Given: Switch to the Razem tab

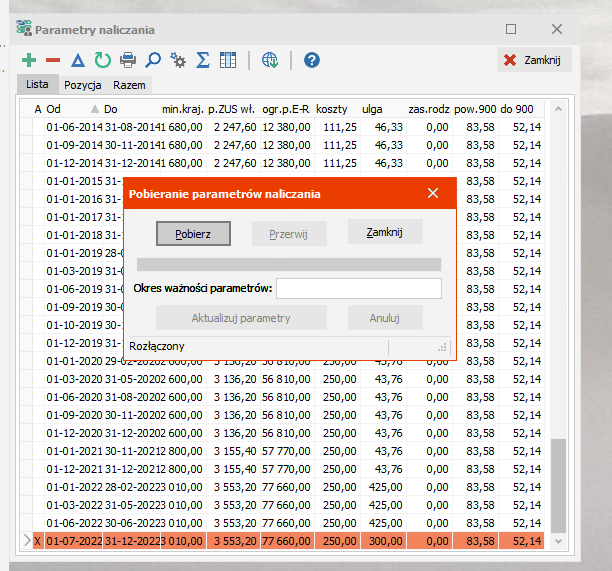Looking at the screenshot, I should click(x=129, y=85).
